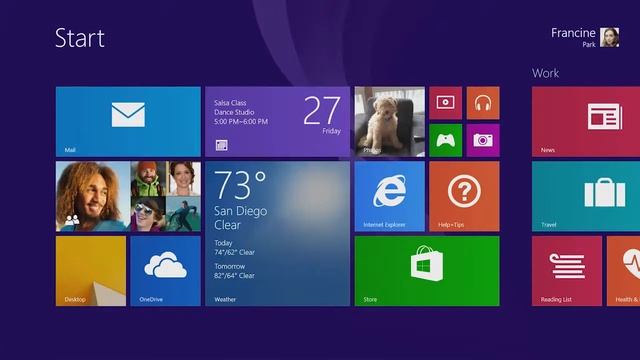Screen dimensions: 640x360
Task: Open the Store tile
Action: coord(427,271)
